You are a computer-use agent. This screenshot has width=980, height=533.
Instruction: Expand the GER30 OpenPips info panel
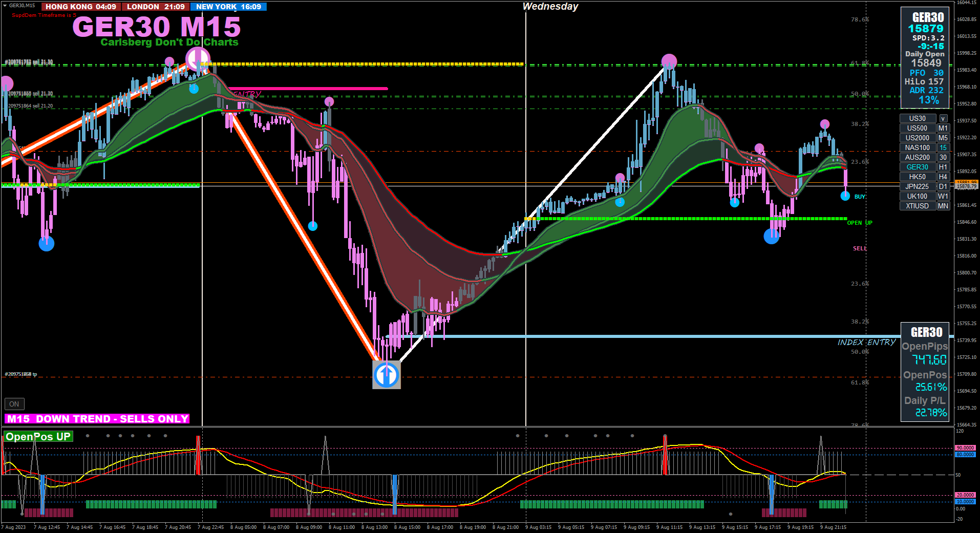tap(925, 371)
